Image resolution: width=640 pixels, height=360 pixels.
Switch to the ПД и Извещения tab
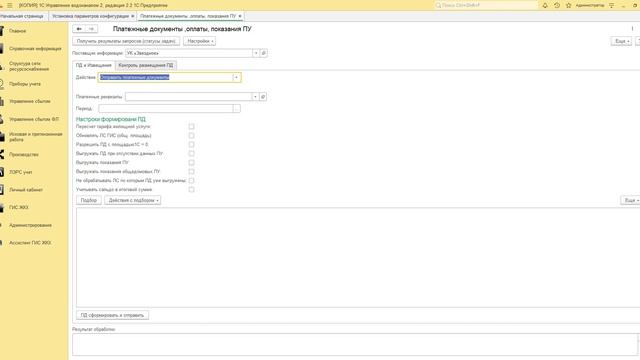pos(93,65)
